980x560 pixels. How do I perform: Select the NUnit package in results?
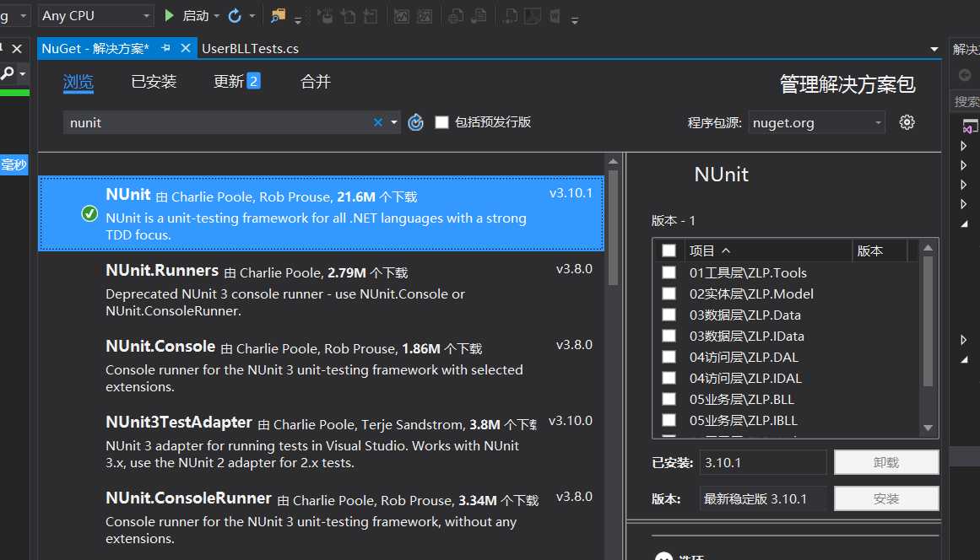point(322,213)
